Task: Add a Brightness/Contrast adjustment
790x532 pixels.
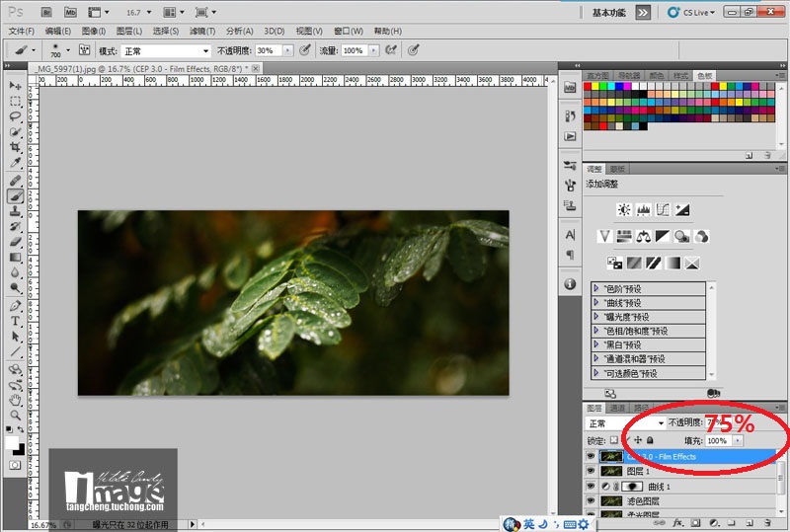Action: [x=624, y=209]
